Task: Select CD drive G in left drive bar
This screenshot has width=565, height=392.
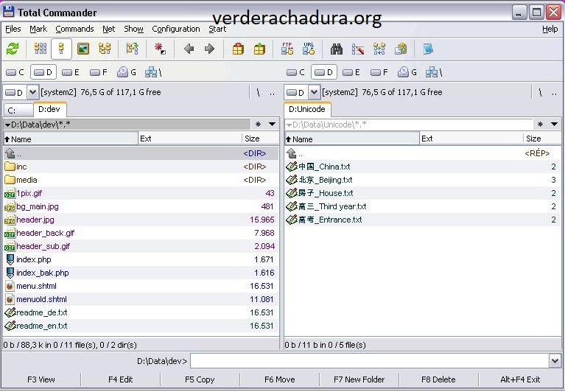Action: coord(127,72)
